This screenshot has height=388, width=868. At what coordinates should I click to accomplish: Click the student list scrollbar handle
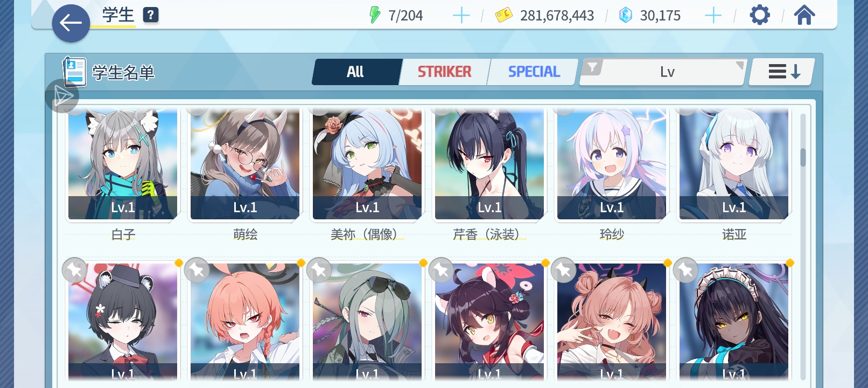pyautogui.click(x=803, y=157)
